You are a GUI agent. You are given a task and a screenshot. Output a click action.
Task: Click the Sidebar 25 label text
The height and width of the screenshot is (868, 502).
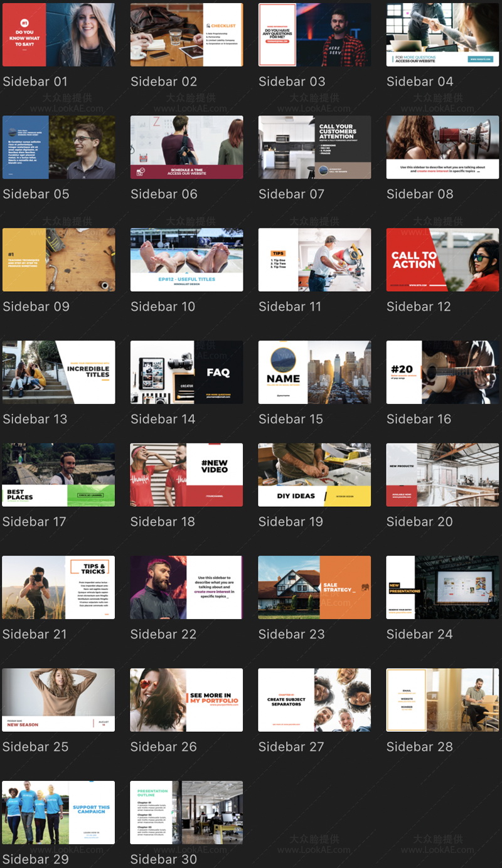point(35,746)
